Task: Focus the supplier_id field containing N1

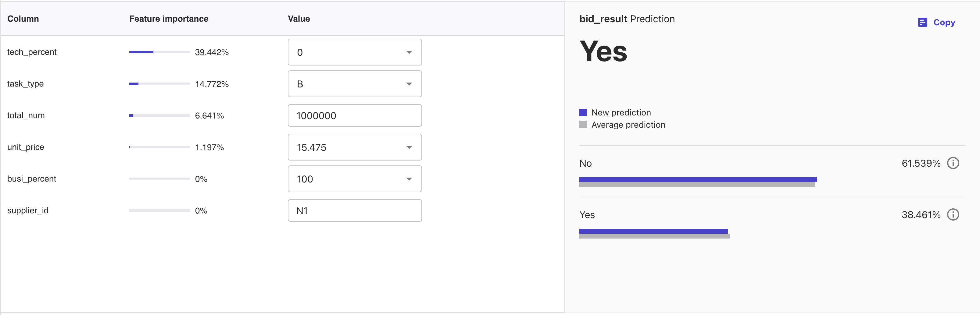Action: point(355,211)
